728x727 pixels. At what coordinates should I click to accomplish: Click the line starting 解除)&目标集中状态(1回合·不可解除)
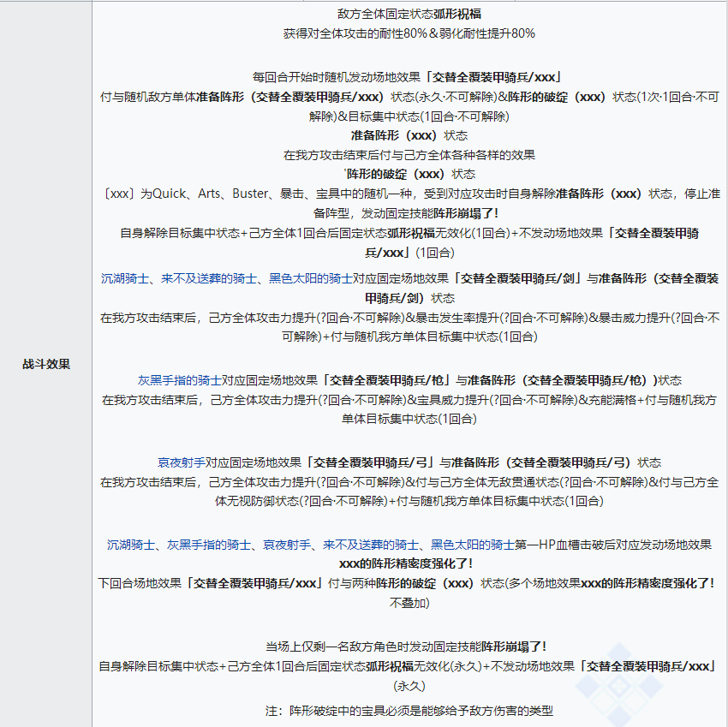pos(409,116)
